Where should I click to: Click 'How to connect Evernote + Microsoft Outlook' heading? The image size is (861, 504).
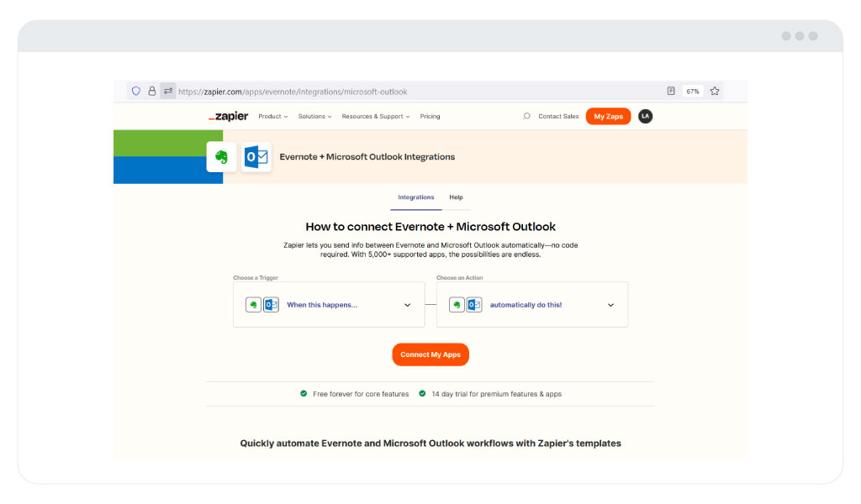(430, 227)
